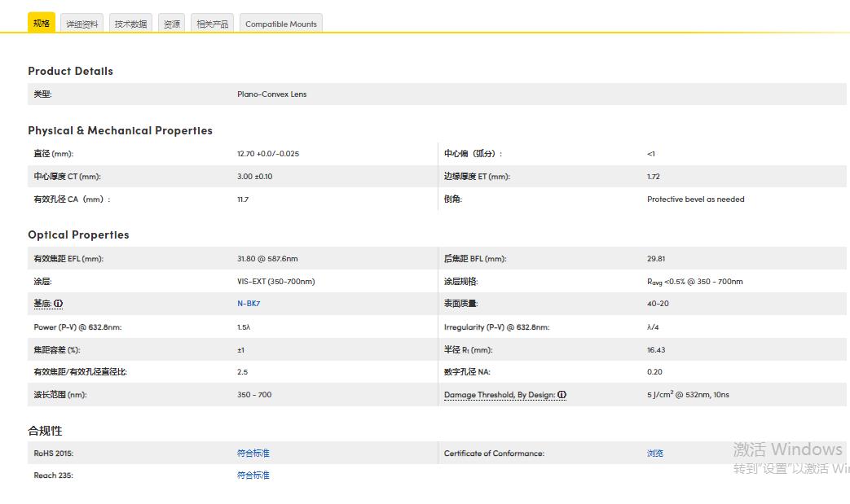Switch to the 规格 tab
Viewport: 850px width, 504px height.
click(42, 24)
